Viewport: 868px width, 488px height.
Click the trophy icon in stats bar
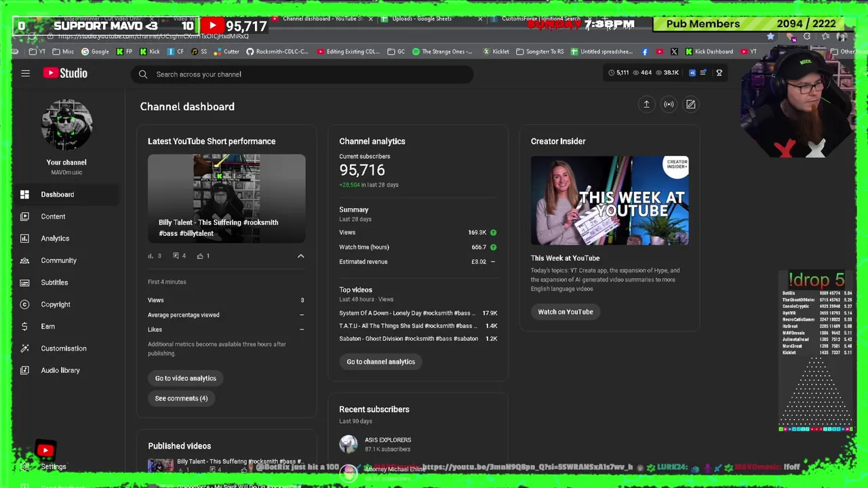pos(719,73)
